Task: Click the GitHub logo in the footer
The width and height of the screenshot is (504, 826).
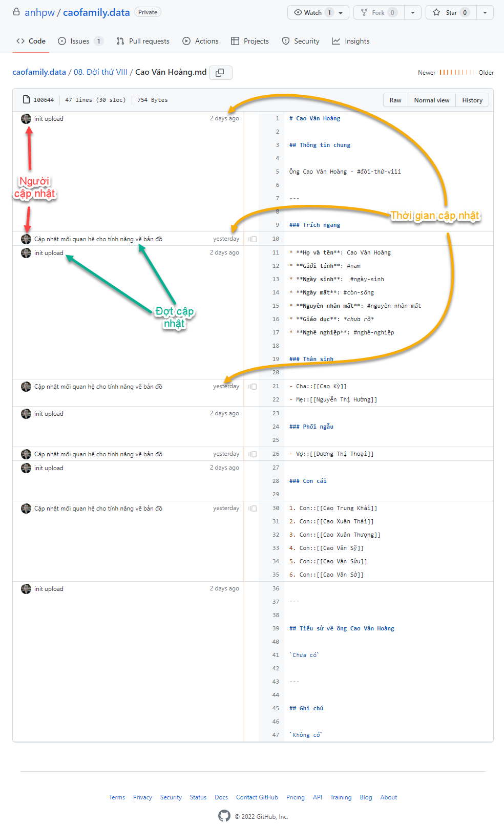Action: (224, 816)
